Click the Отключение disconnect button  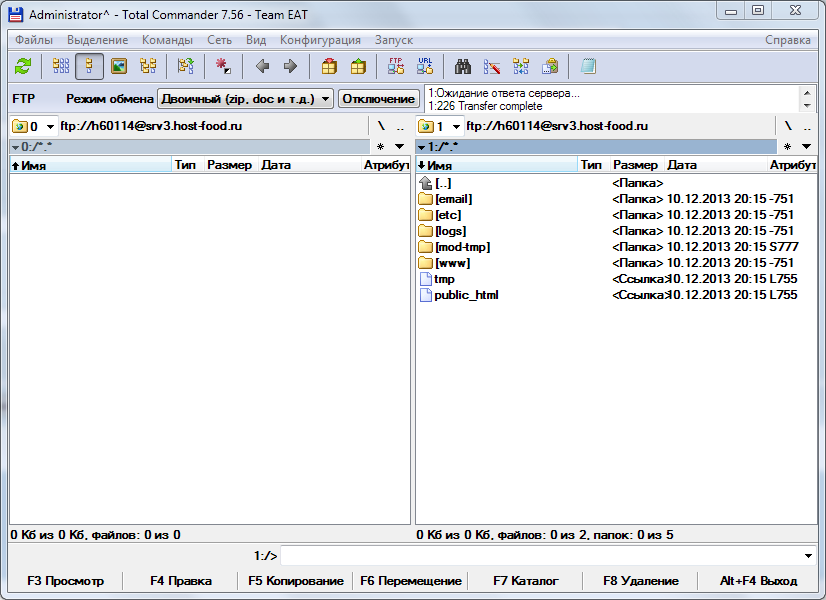[378, 99]
